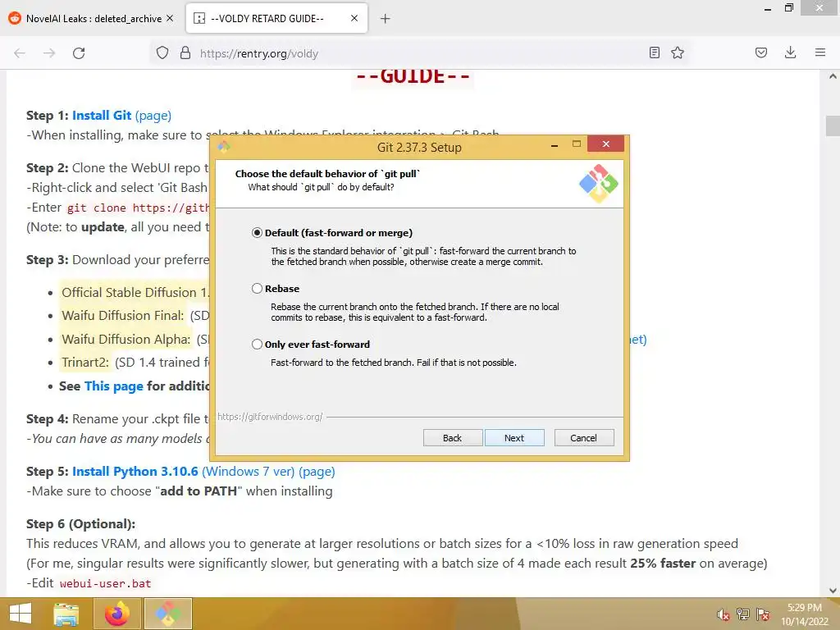
Task: Save page to Pocket
Action: click(761, 52)
